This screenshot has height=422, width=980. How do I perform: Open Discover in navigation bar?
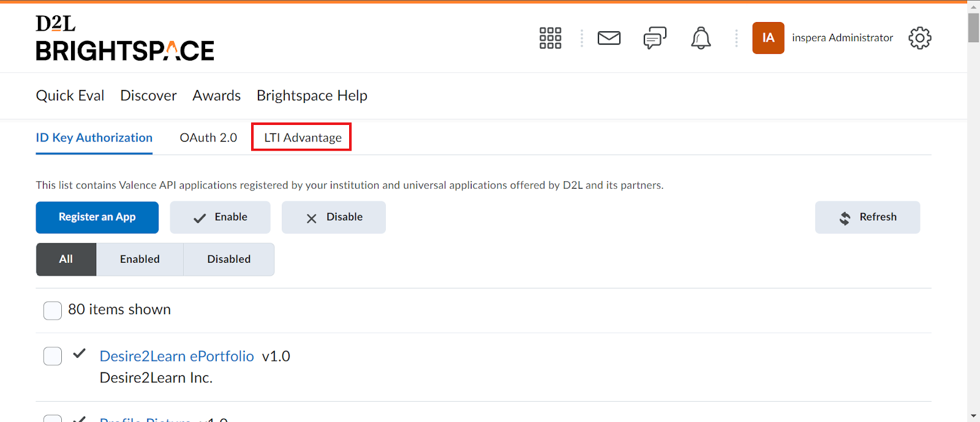[x=148, y=96]
